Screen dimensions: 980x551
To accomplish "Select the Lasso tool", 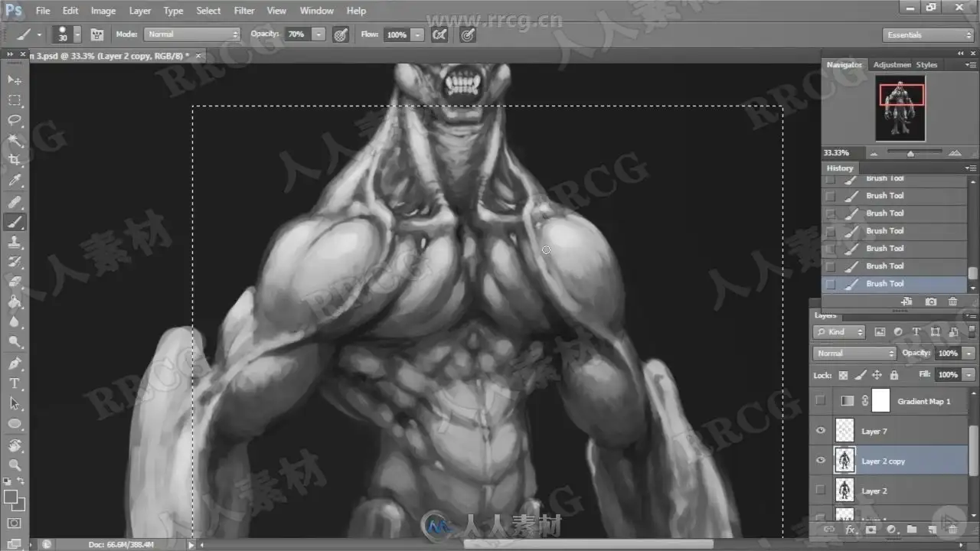I will [15, 121].
